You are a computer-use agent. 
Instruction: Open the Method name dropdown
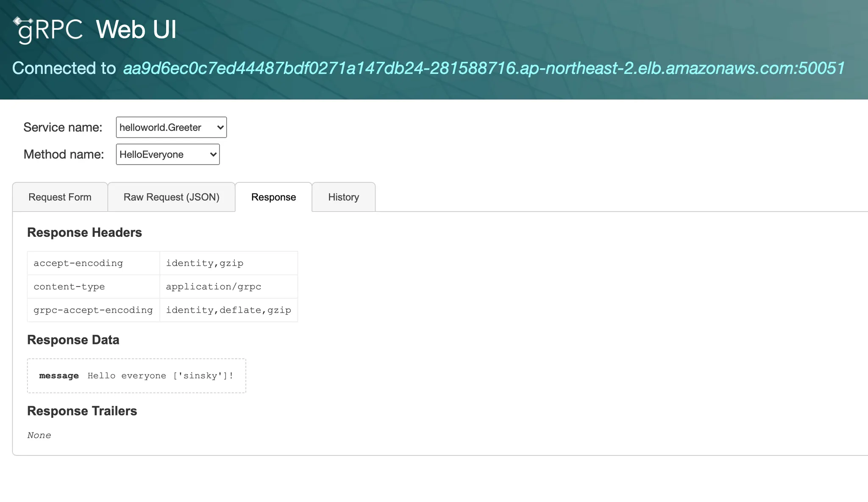coord(167,155)
